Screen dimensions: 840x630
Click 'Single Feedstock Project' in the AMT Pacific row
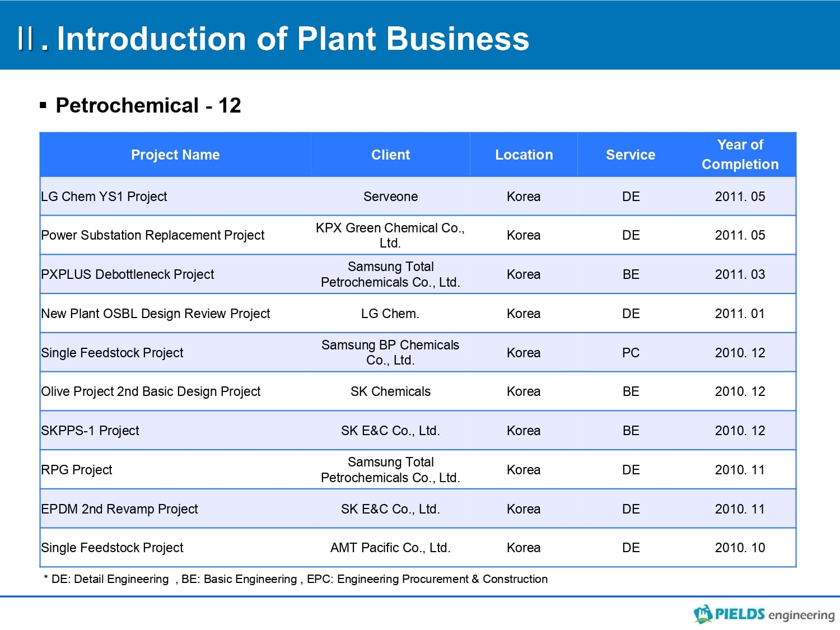(x=112, y=548)
